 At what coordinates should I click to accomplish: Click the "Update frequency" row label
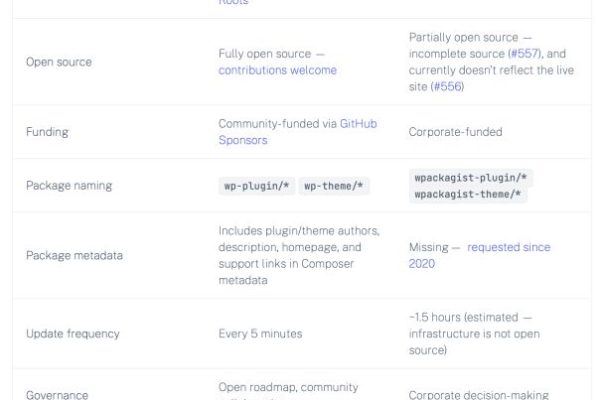click(x=75, y=333)
